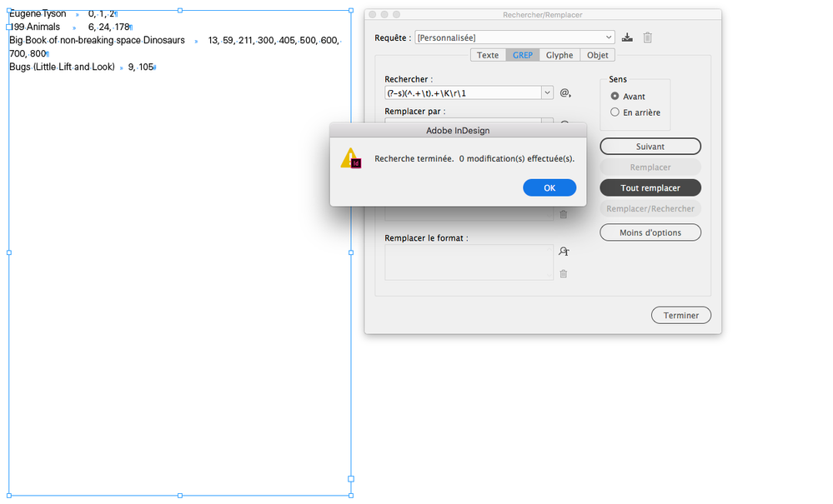The height and width of the screenshot is (504, 833).
Task: Switch to the Glyphe tab
Action: (560, 55)
